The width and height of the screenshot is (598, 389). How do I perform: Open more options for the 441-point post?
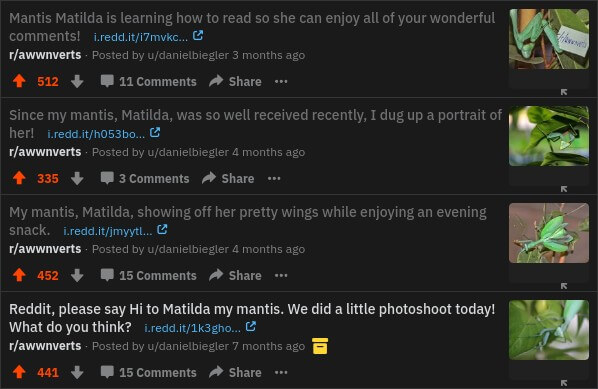click(281, 372)
